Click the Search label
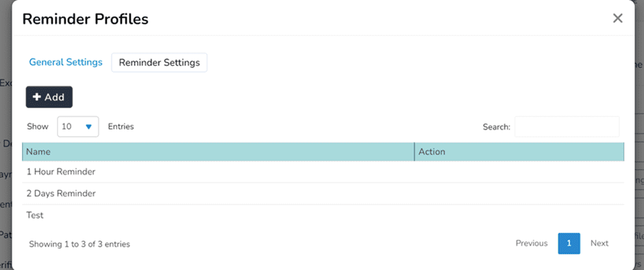Viewport: 644px width, 270px height. pyautogui.click(x=497, y=127)
